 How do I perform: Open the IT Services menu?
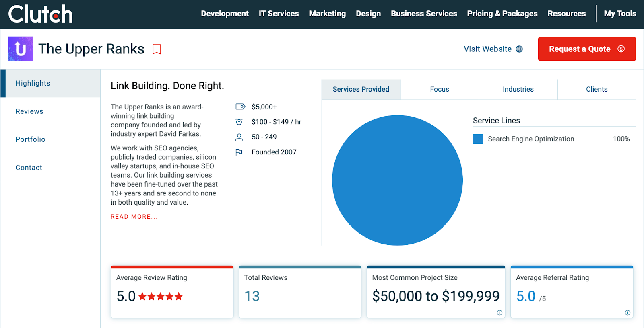[279, 14]
